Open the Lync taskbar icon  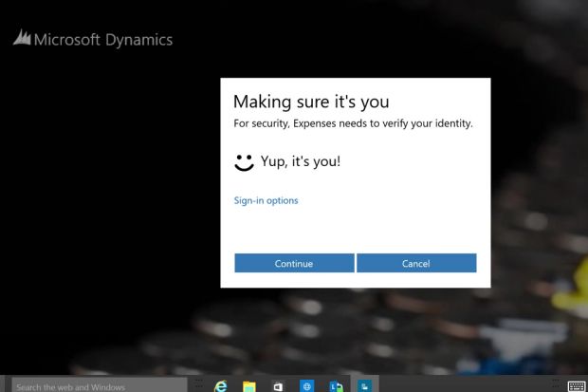click(x=336, y=386)
